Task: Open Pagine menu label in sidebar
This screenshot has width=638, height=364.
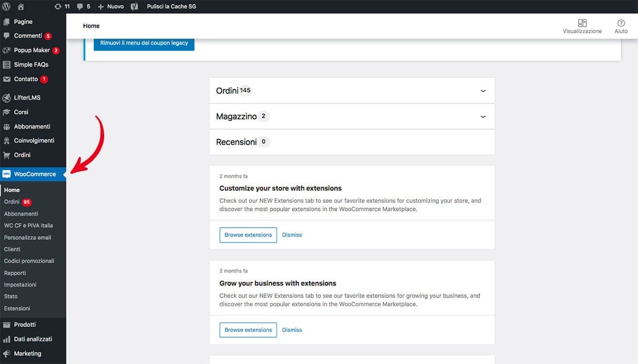Action: [23, 22]
